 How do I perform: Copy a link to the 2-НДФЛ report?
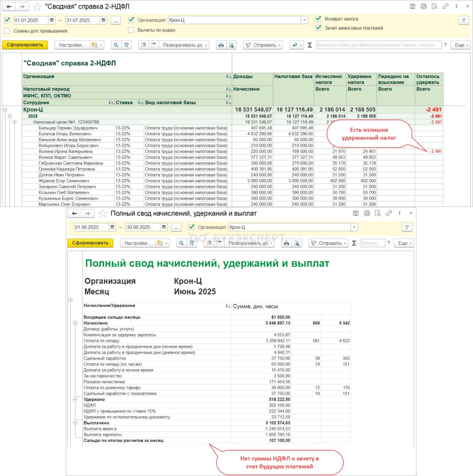coord(446,6)
